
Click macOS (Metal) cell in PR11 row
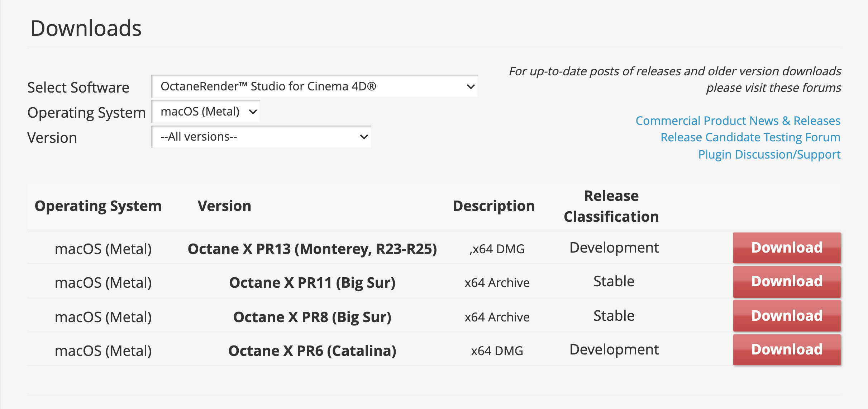[x=103, y=283]
